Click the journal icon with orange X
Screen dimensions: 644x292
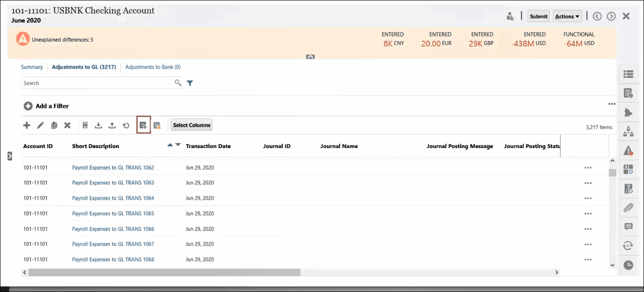click(x=157, y=125)
